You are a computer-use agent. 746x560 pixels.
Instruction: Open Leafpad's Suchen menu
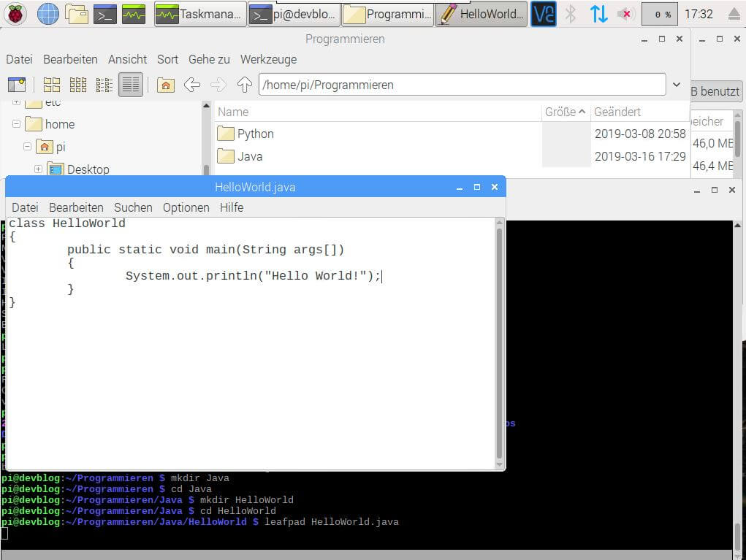coord(133,207)
